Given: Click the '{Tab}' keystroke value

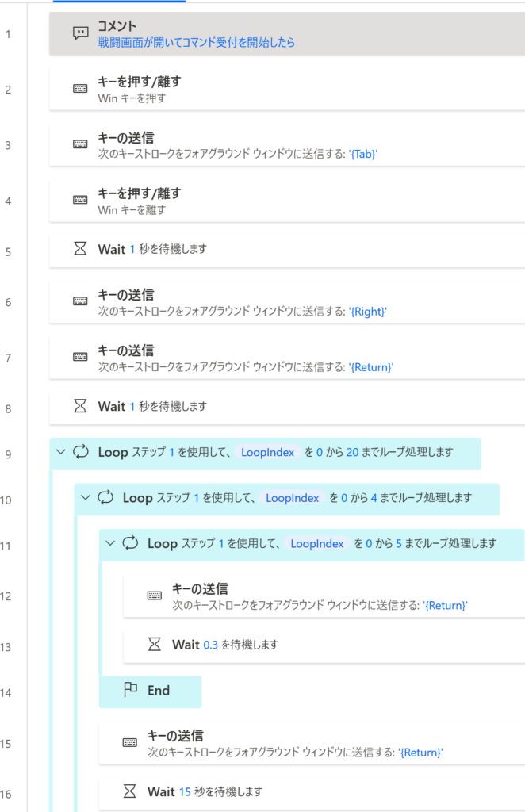Looking at the screenshot, I should point(363,154).
